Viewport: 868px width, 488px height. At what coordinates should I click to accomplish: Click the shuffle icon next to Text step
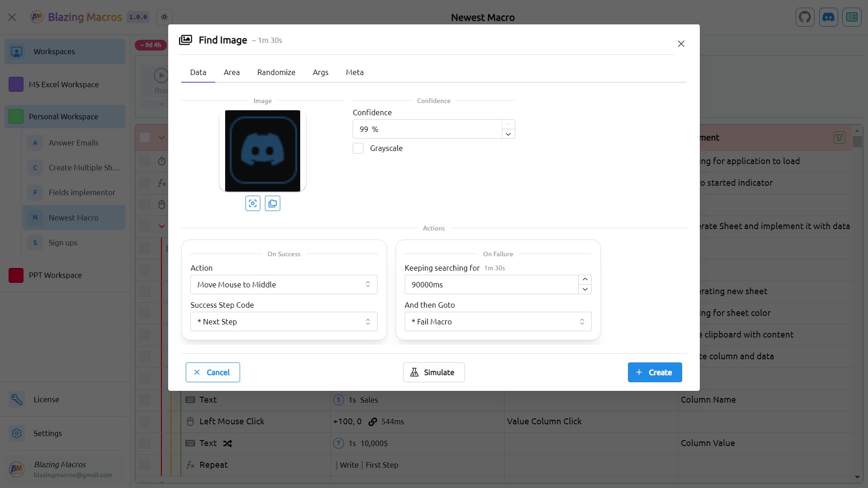point(227,443)
